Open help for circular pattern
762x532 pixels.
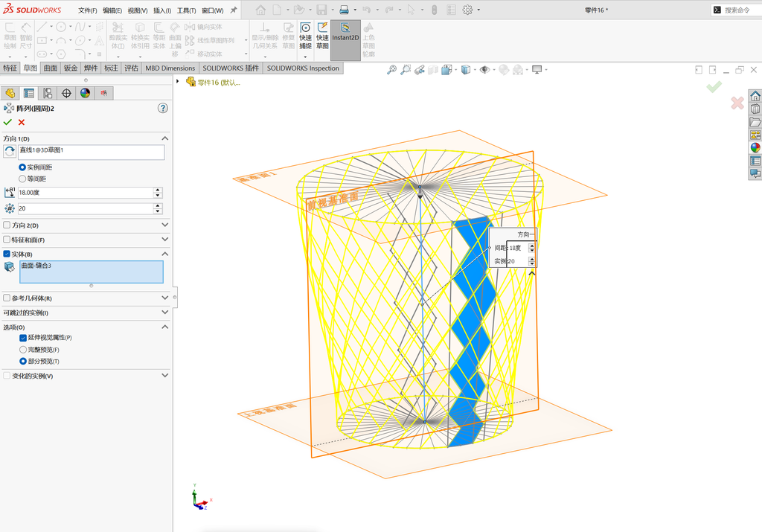click(x=163, y=109)
